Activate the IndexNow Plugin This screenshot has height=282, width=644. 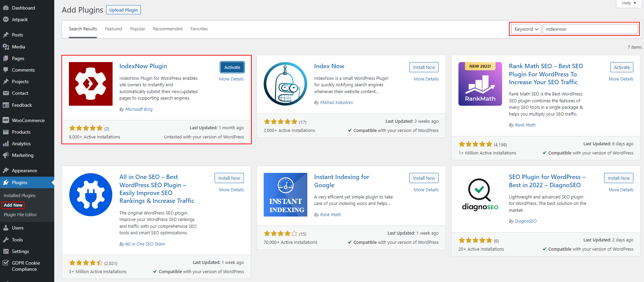pos(232,67)
